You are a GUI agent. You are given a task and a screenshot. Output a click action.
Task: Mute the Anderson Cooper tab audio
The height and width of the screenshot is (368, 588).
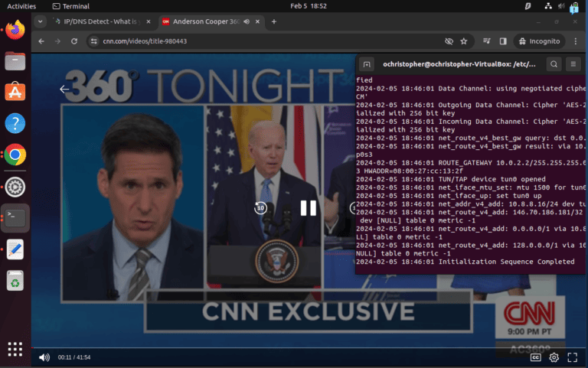point(247,21)
